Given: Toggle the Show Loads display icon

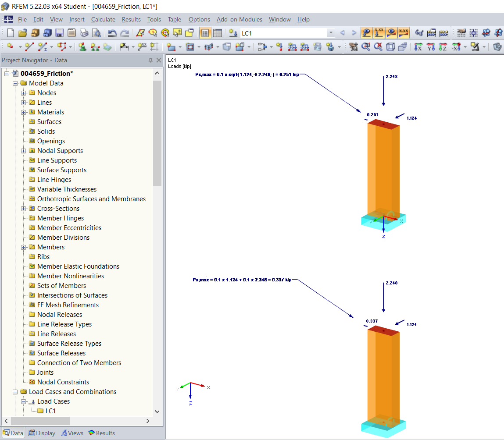Looking at the screenshot, I should 366,33.
